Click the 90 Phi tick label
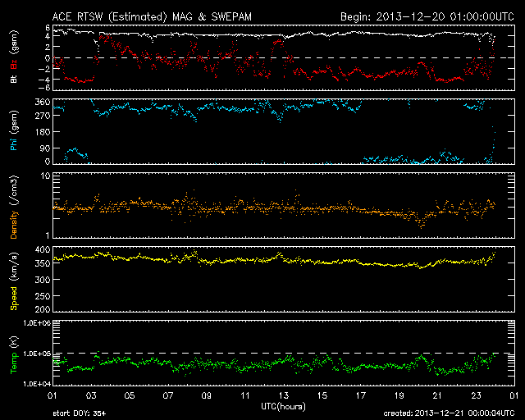This screenshot has width=525, height=420. pos(45,148)
